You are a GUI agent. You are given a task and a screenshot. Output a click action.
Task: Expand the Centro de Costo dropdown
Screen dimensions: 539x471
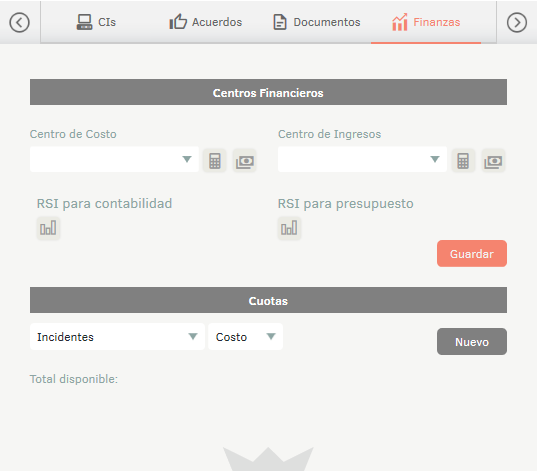pos(114,159)
